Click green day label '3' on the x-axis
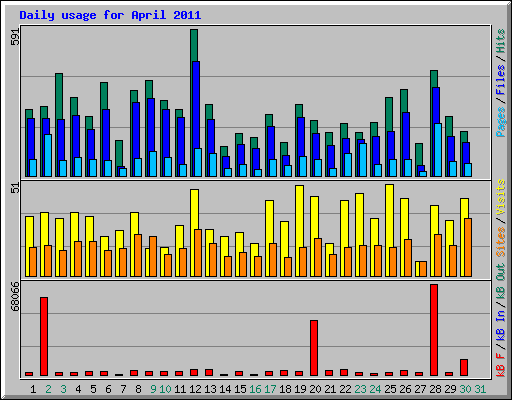512x400 pixels. 63,389
